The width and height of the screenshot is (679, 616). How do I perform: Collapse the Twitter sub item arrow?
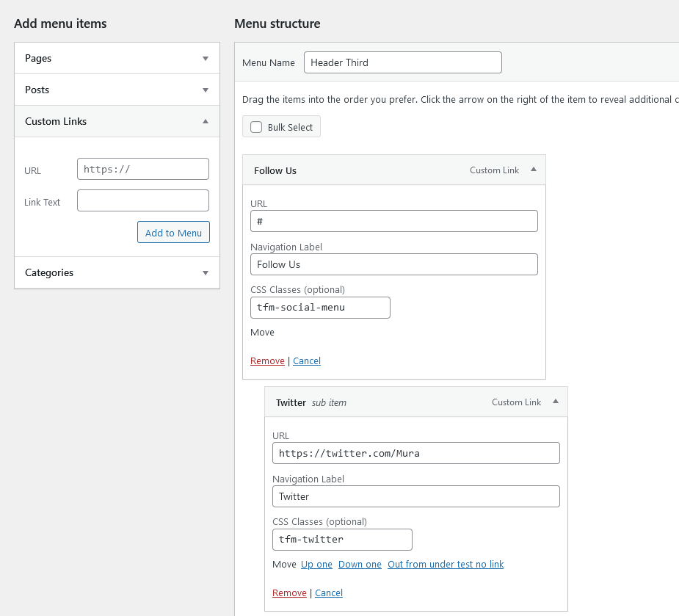coord(555,402)
